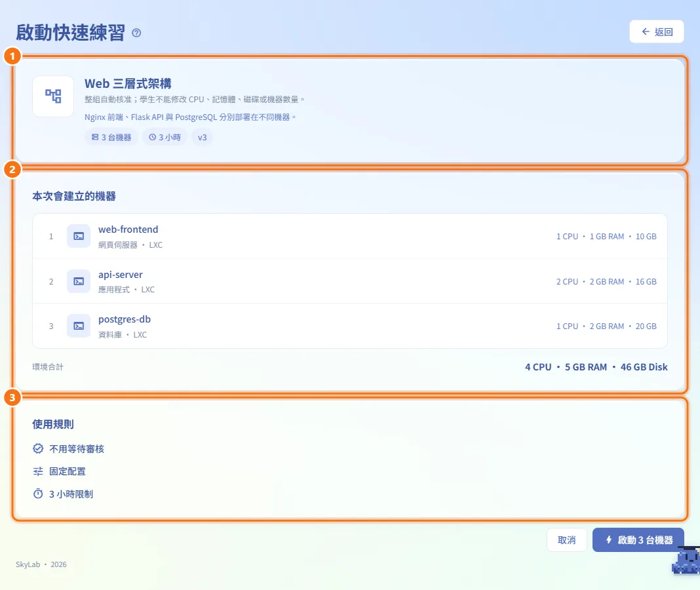The image size is (700, 590).
Task: Click the 3 台機器 tag chip
Action: [111, 137]
